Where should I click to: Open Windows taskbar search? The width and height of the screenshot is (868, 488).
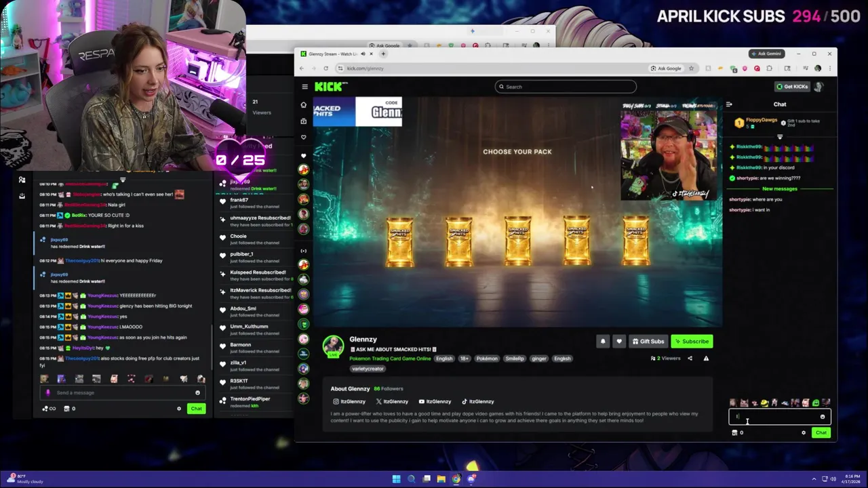(x=411, y=479)
